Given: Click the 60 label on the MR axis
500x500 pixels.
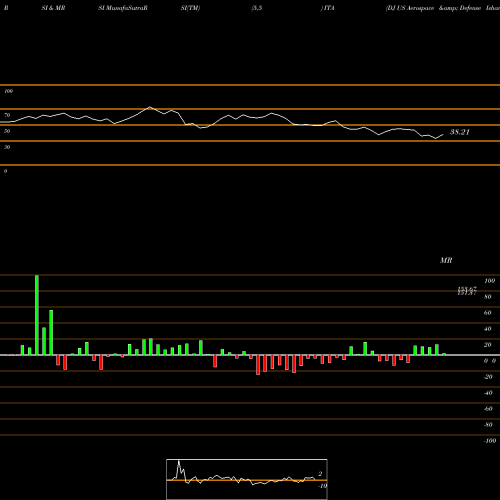Looking at the screenshot, I should (488, 313).
